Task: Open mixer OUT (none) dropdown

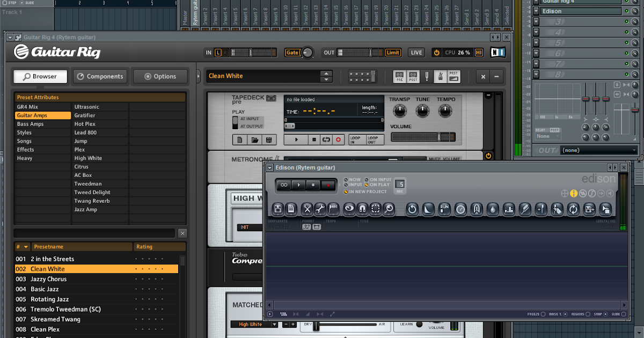Action: pos(599,150)
